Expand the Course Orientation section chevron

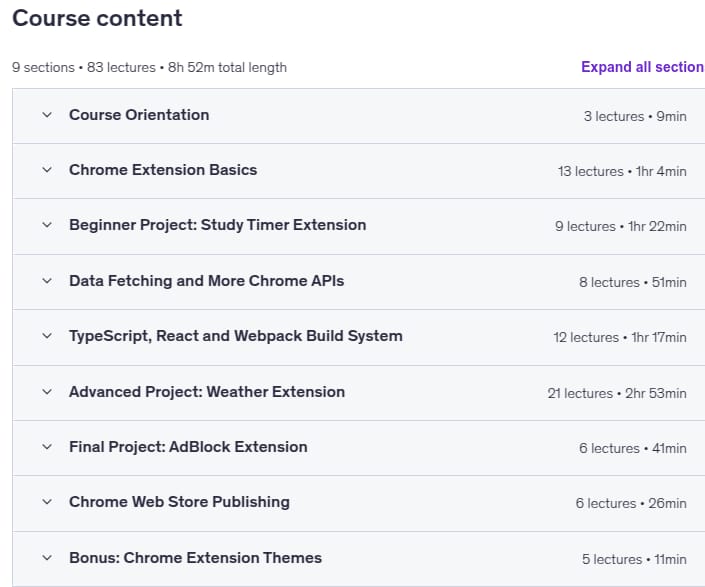click(x=47, y=115)
